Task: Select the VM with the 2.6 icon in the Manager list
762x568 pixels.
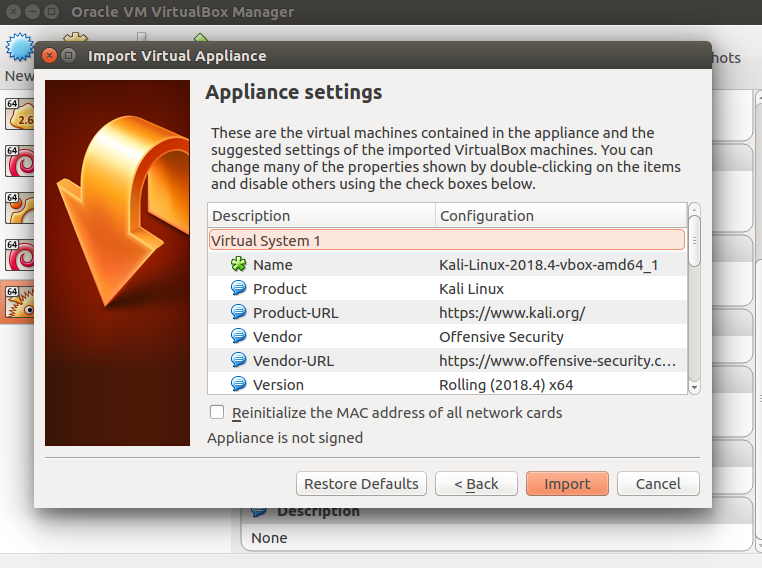Action: coord(19,114)
